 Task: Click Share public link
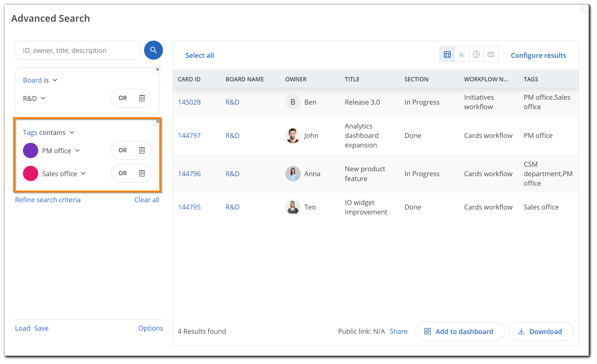[x=399, y=331]
